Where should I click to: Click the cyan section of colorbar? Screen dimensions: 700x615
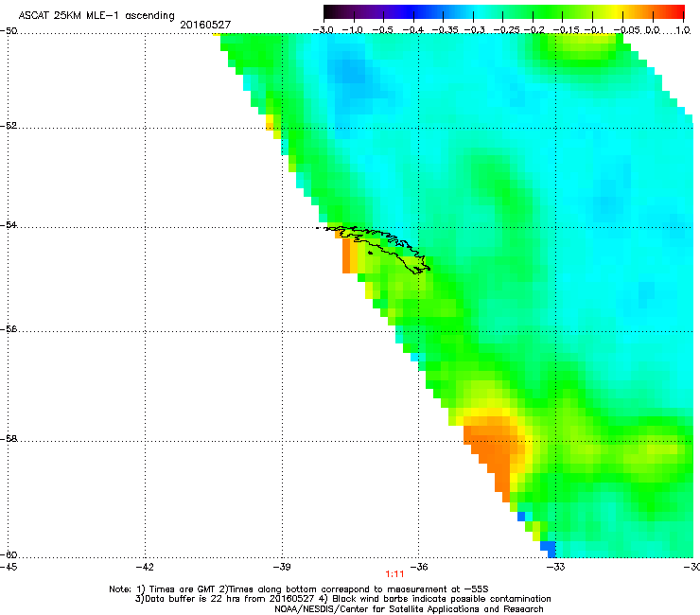pos(480,11)
